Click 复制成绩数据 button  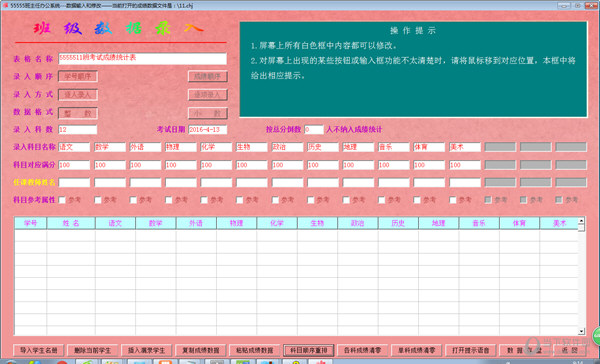point(201,350)
